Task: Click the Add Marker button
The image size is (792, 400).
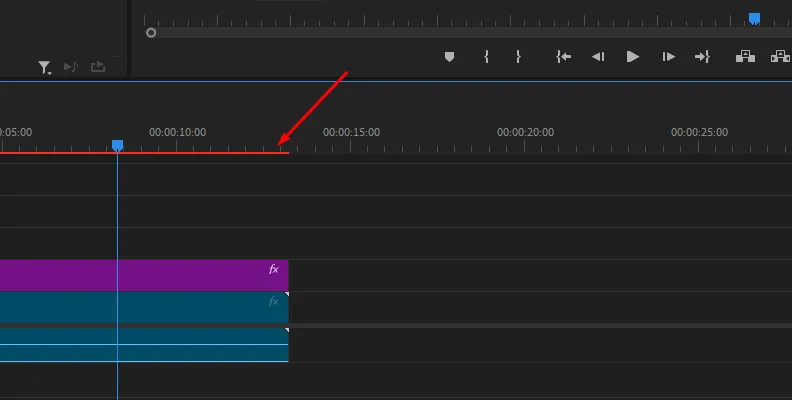Action: 449,57
